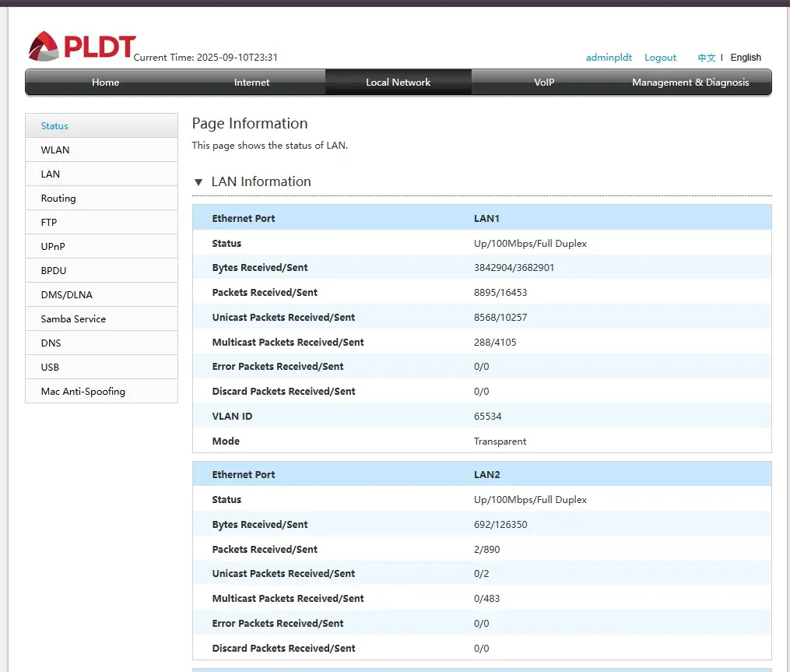Click the LAN Information heading

click(x=261, y=181)
